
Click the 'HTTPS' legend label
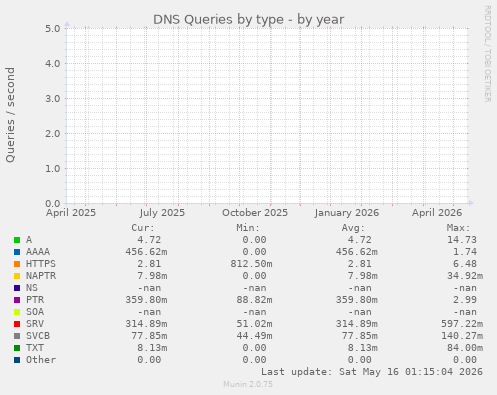tap(41, 264)
